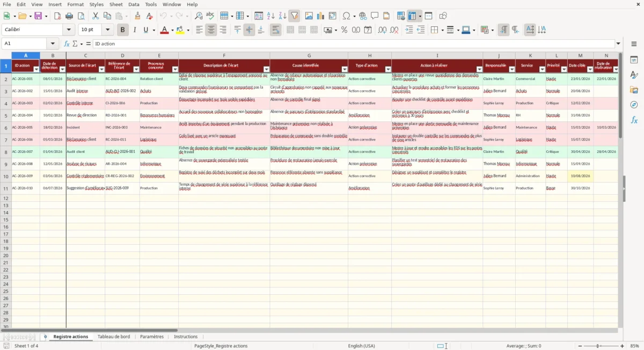644x350 pixels.
Task: Switch to the Instructions sheet tab
Action: pos(186,337)
